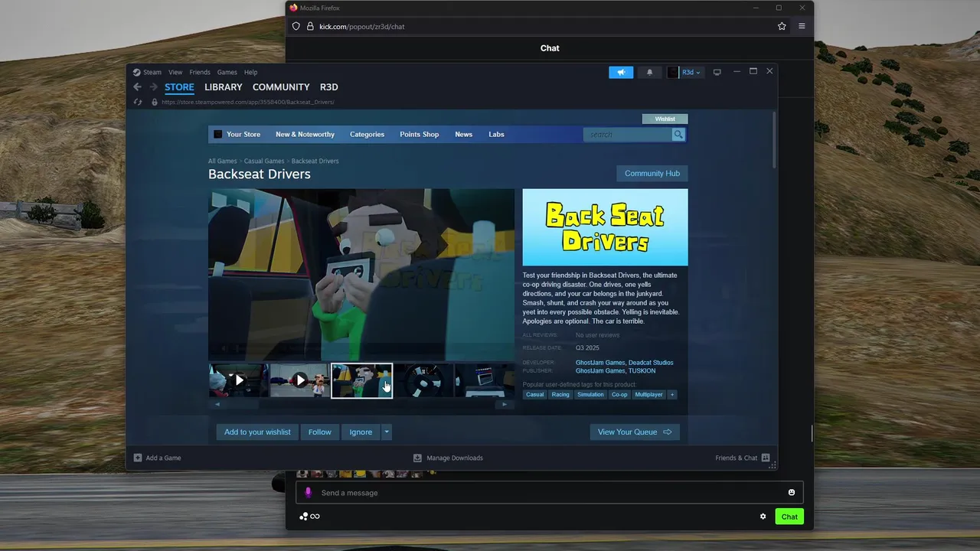Open News in store nav
The image size is (980, 551).
(463, 135)
